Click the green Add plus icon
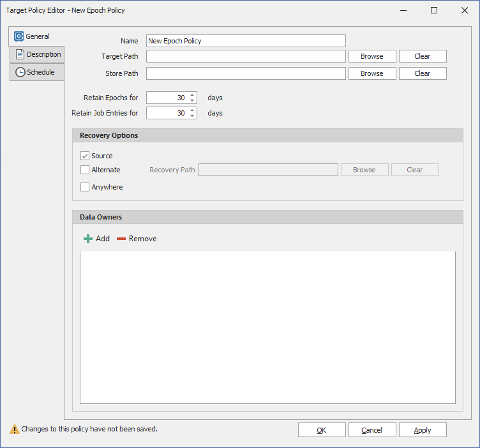Viewport: 480px width, 448px height. pyautogui.click(x=88, y=239)
